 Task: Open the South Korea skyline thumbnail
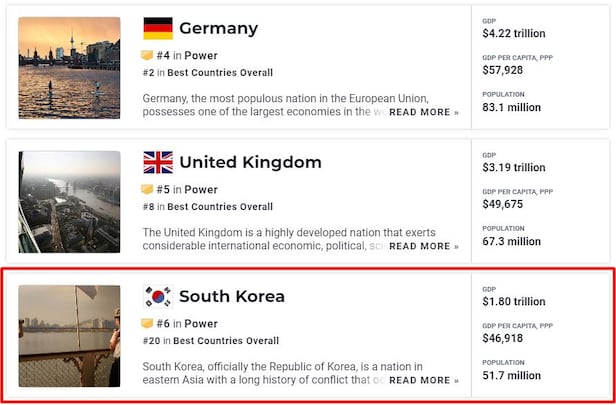(69, 336)
